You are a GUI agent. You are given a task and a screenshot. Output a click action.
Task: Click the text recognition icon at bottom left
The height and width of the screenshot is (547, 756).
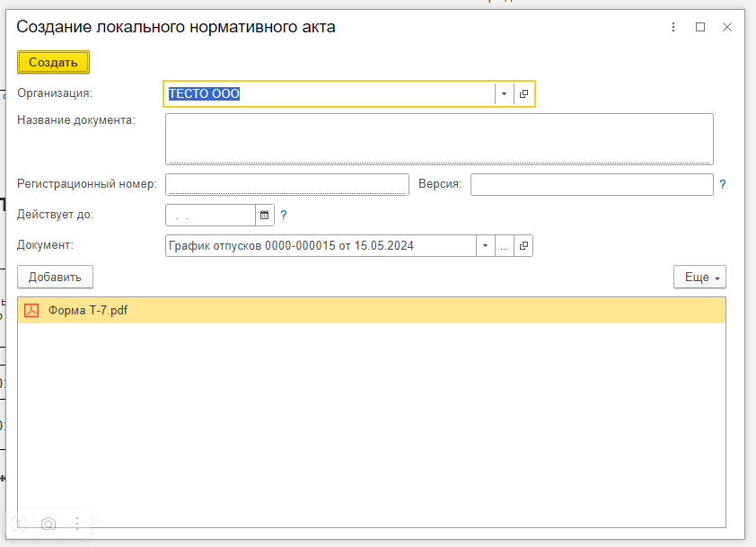(x=19, y=524)
